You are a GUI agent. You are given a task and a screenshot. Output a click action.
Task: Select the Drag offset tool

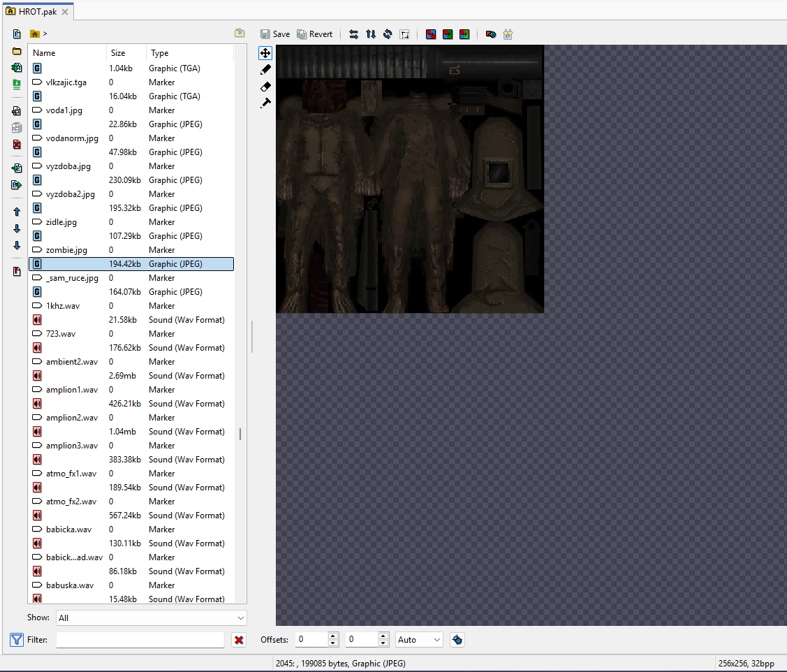pyautogui.click(x=265, y=52)
